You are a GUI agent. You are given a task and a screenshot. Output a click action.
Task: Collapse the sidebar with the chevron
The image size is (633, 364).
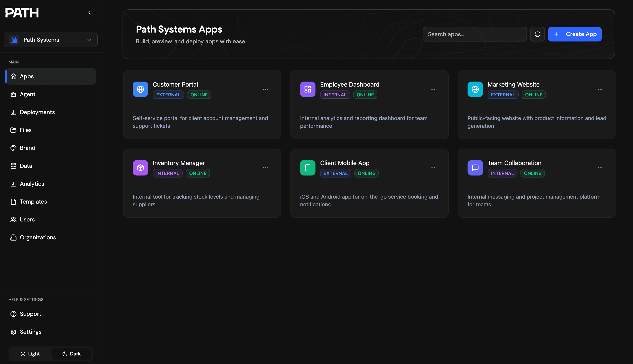pyautogui.click(x=90, y=13)
